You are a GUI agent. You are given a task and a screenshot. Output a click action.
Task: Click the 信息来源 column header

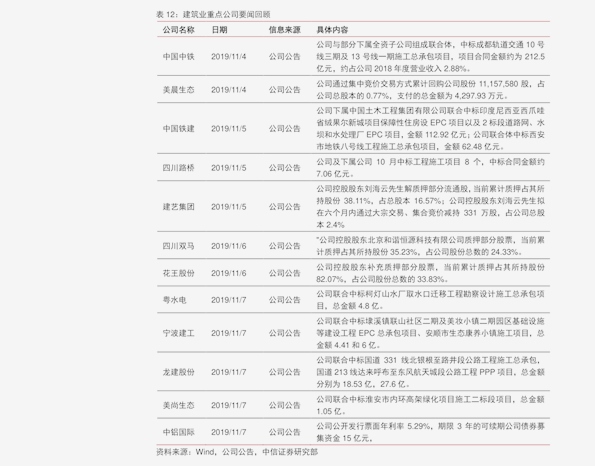click(285, 30)
